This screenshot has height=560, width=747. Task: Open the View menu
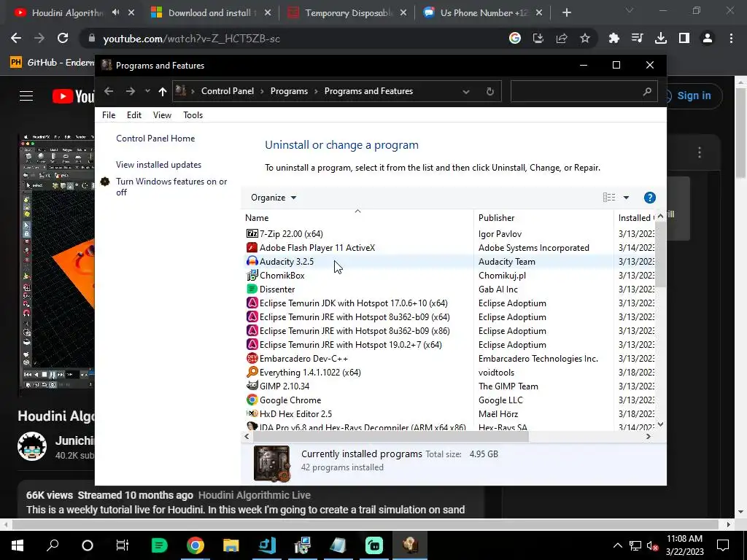[162, 114]
